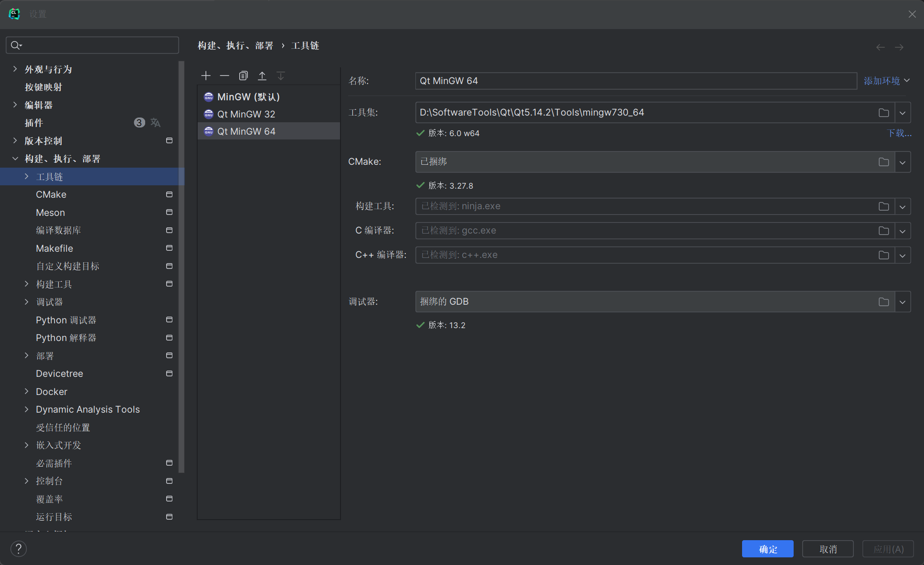Move toolchain down in list

pos(281,75)
